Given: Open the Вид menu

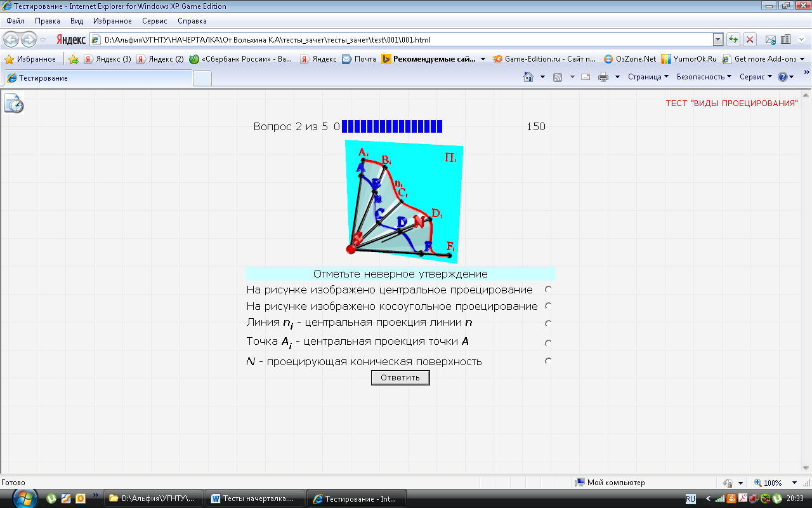Looking at the screenshot, I should click(77, 21).
